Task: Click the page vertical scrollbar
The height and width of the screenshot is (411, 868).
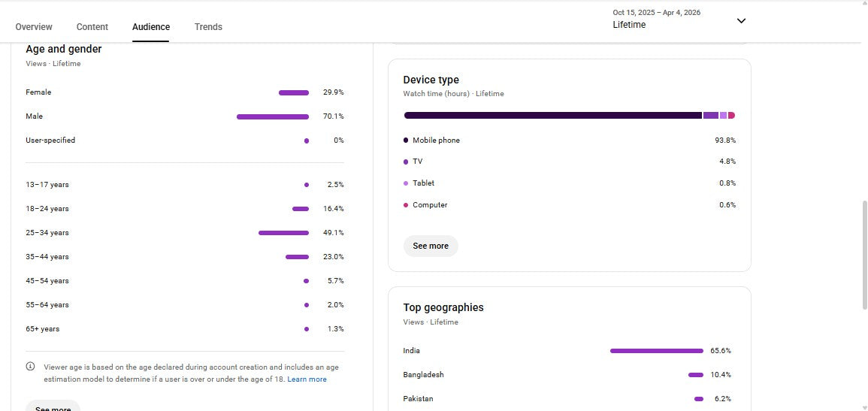Action: pyautogui.click(x=865, y=255)
